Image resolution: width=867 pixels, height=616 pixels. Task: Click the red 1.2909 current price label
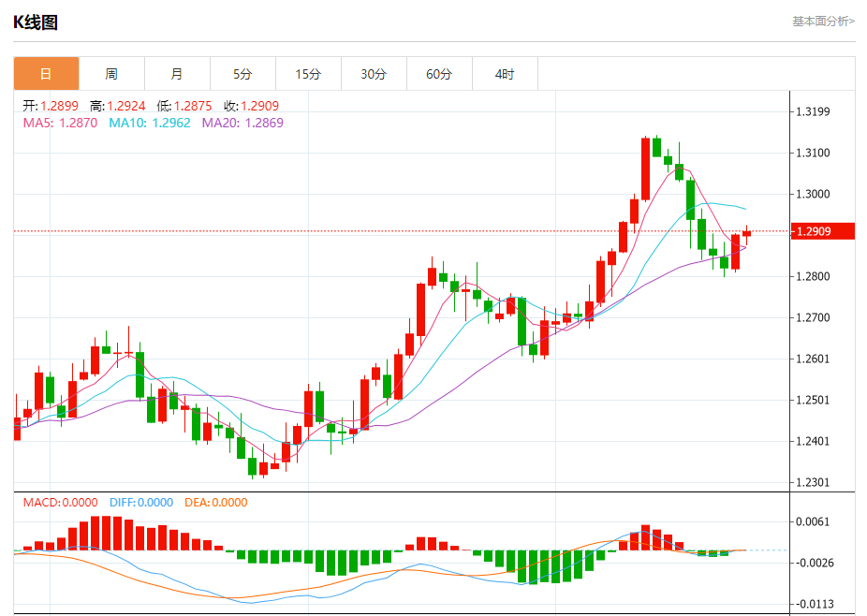823,231
